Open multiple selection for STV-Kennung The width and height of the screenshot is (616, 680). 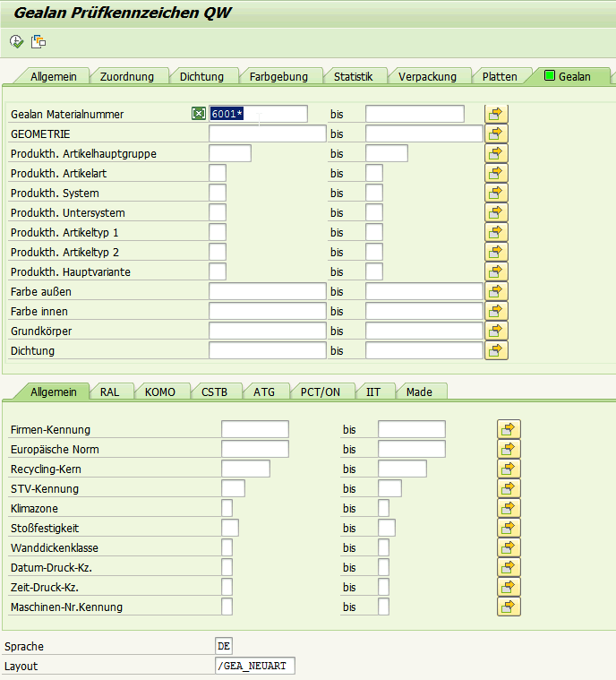(509, 488)
